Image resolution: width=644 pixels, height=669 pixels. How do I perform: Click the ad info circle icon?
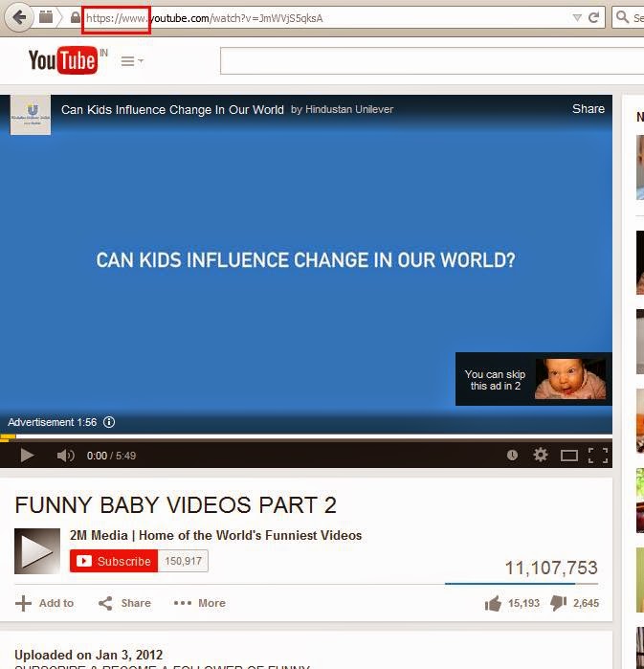(109, 422)
